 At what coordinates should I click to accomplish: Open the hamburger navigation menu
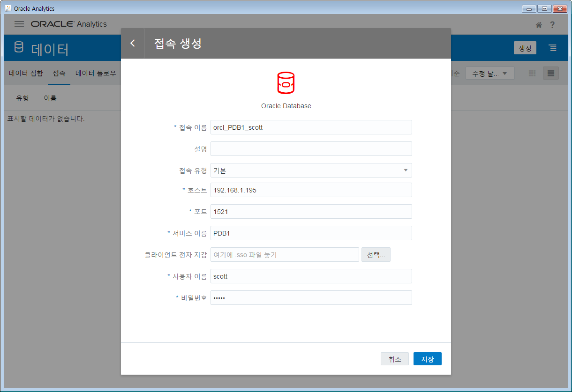[19, 24]
